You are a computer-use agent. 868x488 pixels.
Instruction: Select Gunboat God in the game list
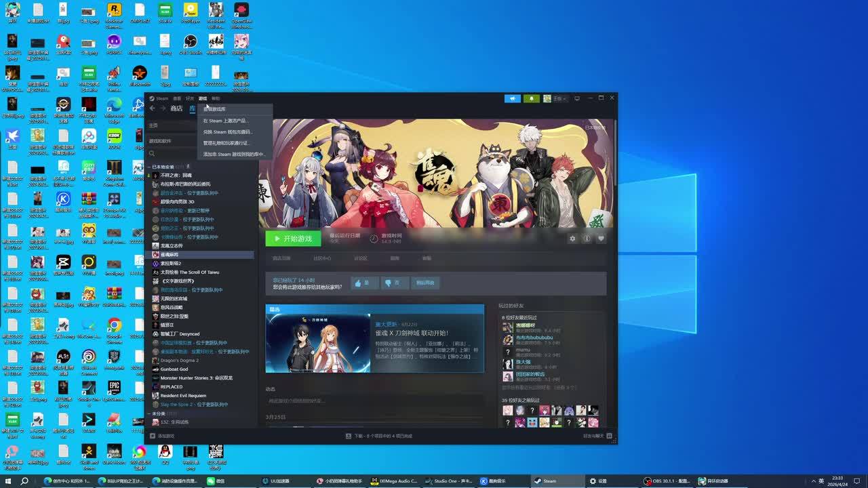(174, 369)
